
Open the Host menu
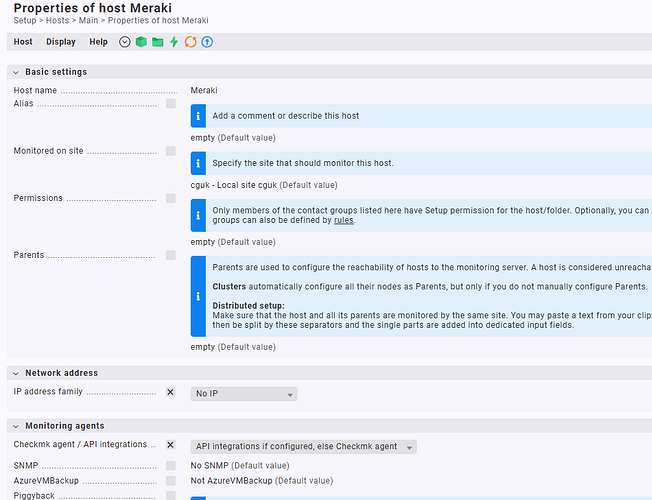click(x=23, y=42)
